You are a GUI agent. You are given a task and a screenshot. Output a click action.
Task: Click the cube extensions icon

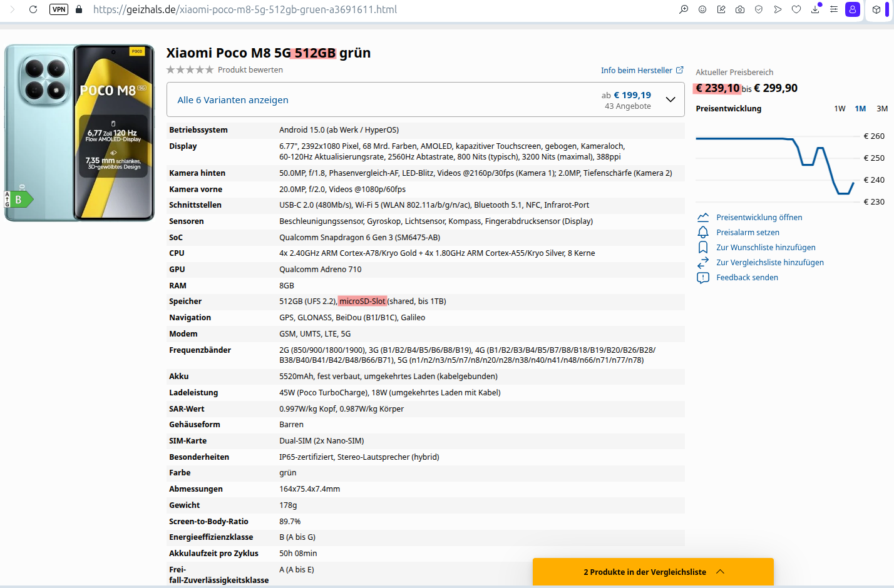876,9
